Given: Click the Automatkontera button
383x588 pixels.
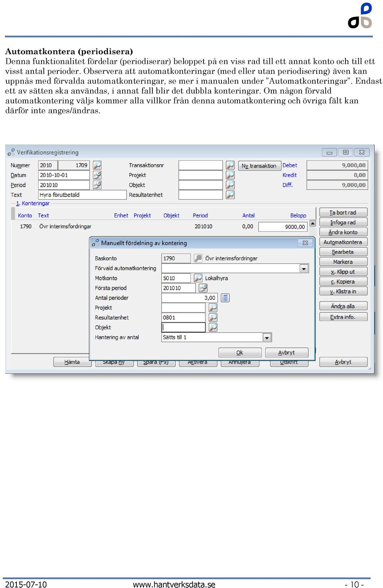Looking at the screenshot, I should pyautogui.click(x=343, y=242).
